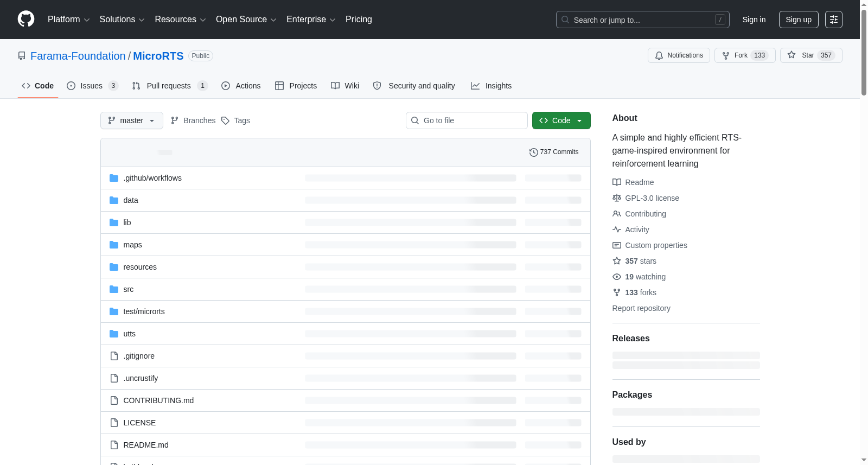The width and height of the screenshot is (868, 465).
Task: Click the Sign up button
Action: (x=799, y=20)
